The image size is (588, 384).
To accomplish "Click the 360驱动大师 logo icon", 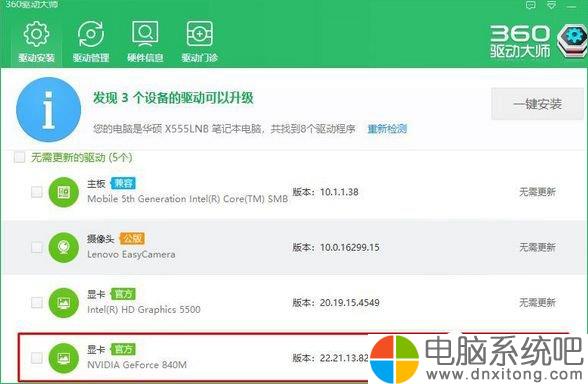I will coord(572,41).
